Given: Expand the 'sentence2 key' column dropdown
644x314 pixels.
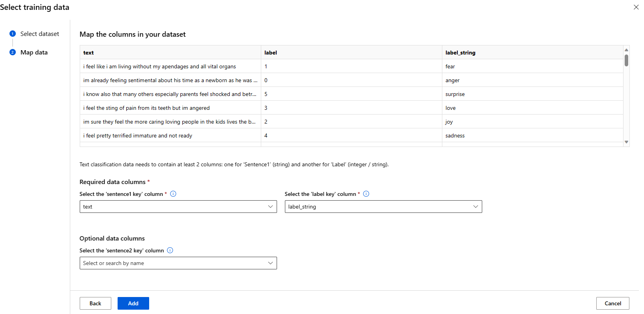Looking at the screenshot, I should pos(178,263).
